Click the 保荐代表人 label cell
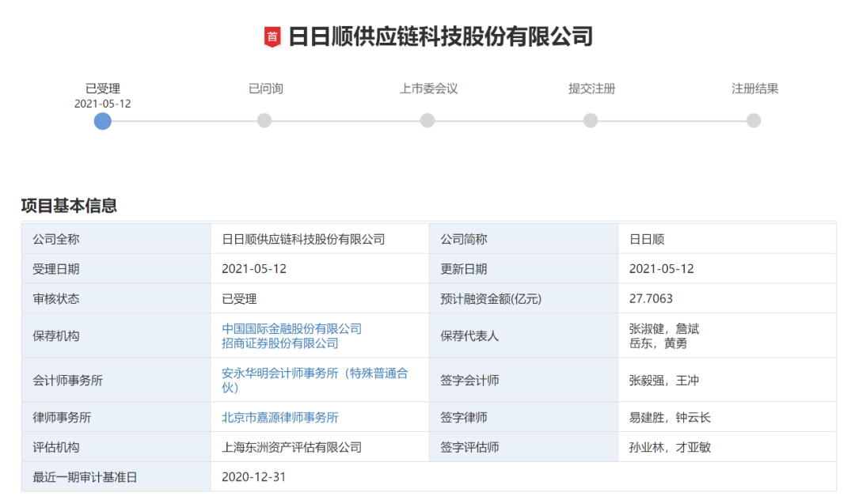Image resolution: width=855 pixels, height=504 pixels. [x=523, y=335]
